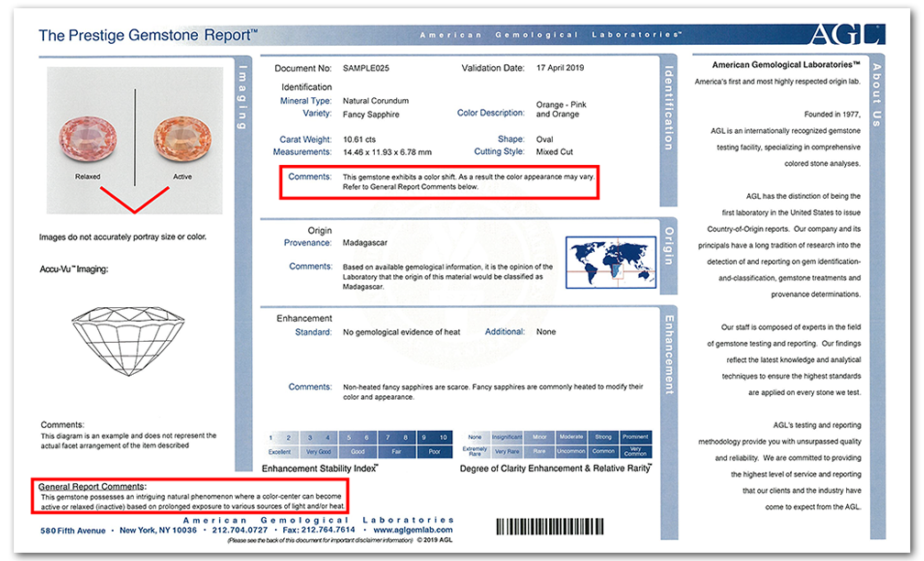Viewport: 924px width, 561px height.
Task: Click the Oval shape value
Action: pyautogui.click(x=544, y=139)
